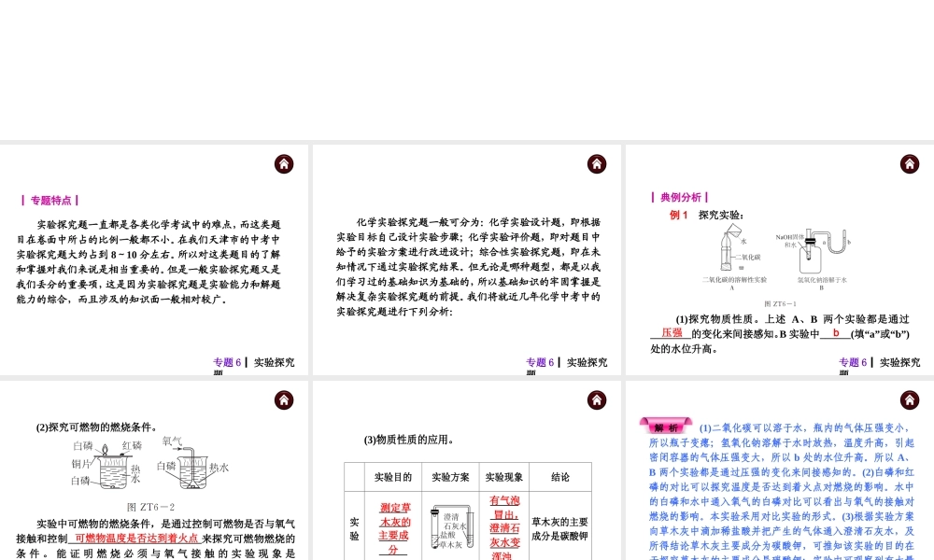Click the red 例1 label
This screenshot has width=934, height=560.
coord(678,215)
